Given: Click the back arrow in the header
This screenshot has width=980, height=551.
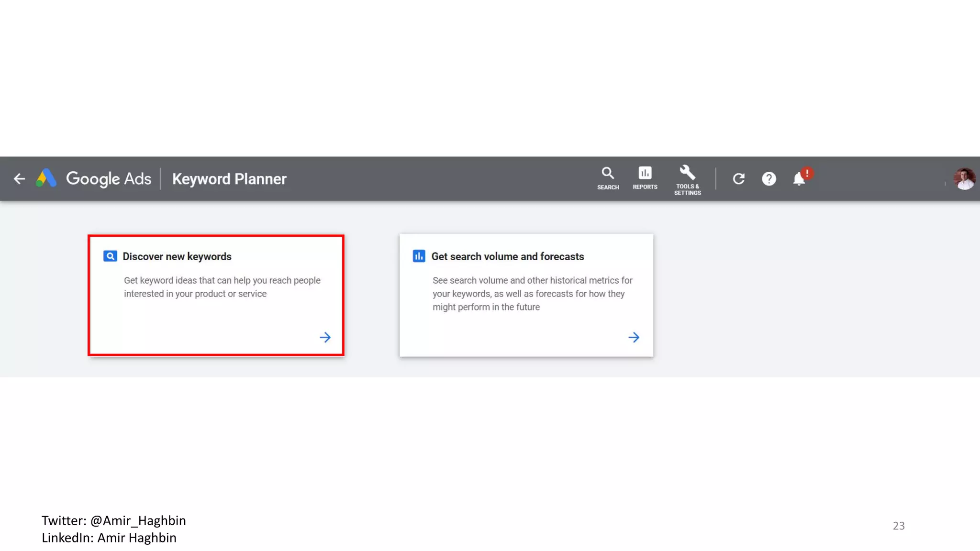Looking at the screenshot, I should (x=19, y=179).
